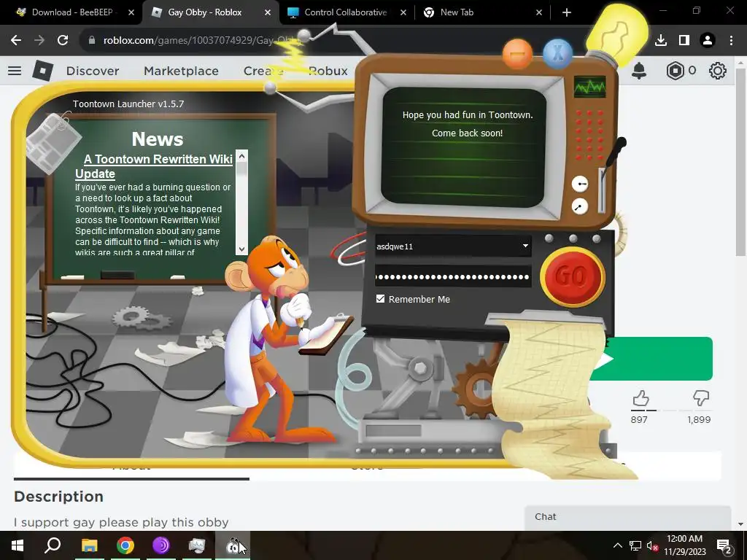Open Roblox notifications bell
The width and height of the screenshot is (747, 560).
click(639, 71)
